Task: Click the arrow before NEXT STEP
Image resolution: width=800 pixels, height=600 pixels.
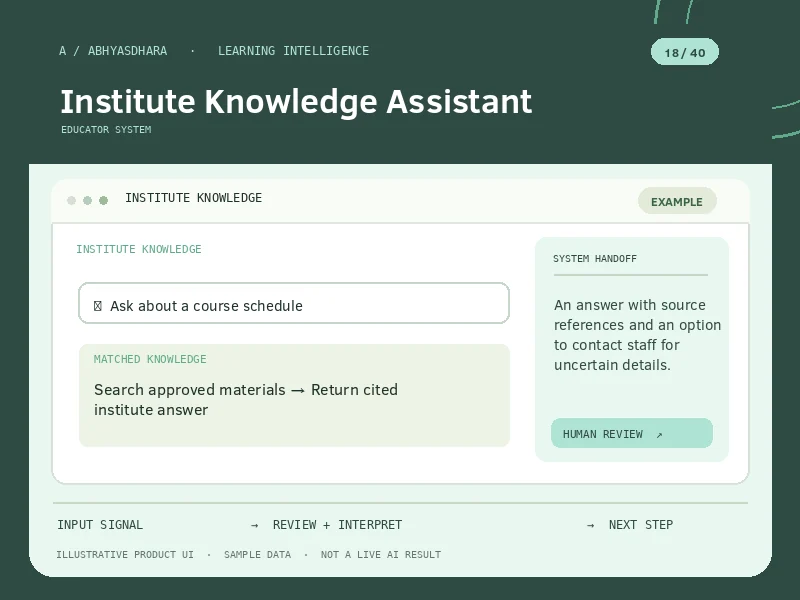Action: tap(590, 525)
